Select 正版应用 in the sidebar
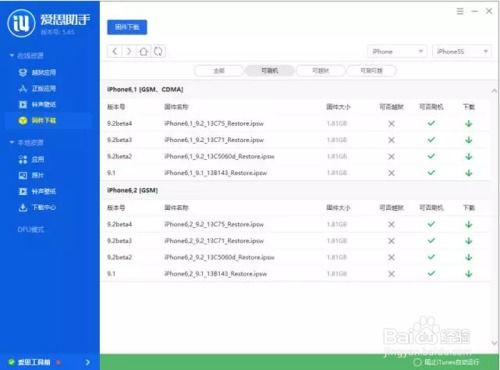 (x=37, y=88)
